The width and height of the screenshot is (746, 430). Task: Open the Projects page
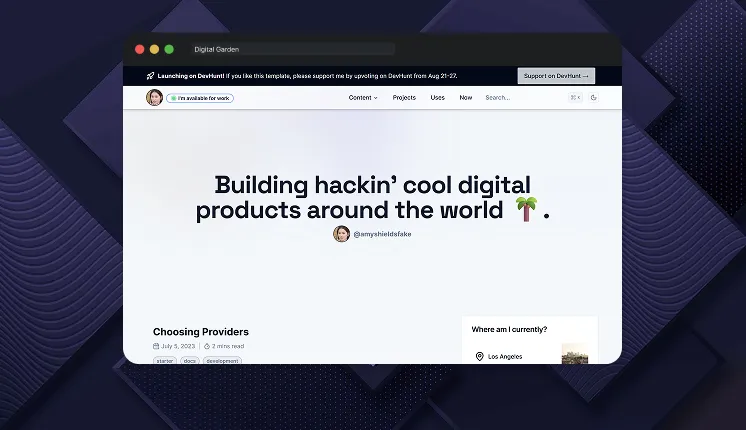pos(404,98)
